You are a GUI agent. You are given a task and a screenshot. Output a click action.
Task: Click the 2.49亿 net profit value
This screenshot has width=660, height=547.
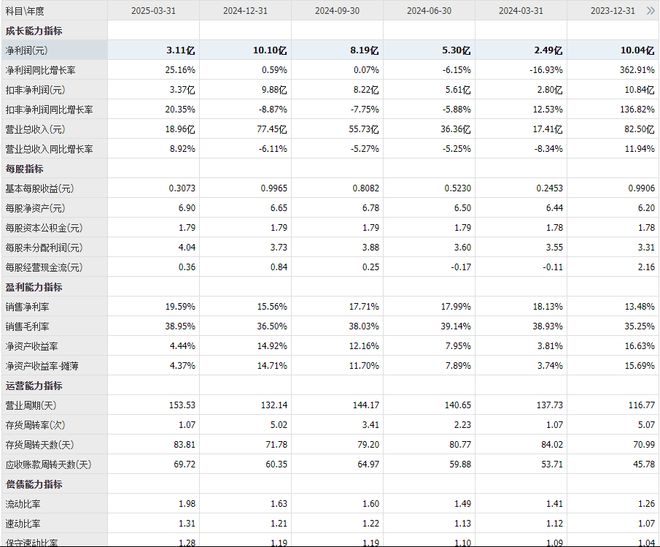coord(548,50)
